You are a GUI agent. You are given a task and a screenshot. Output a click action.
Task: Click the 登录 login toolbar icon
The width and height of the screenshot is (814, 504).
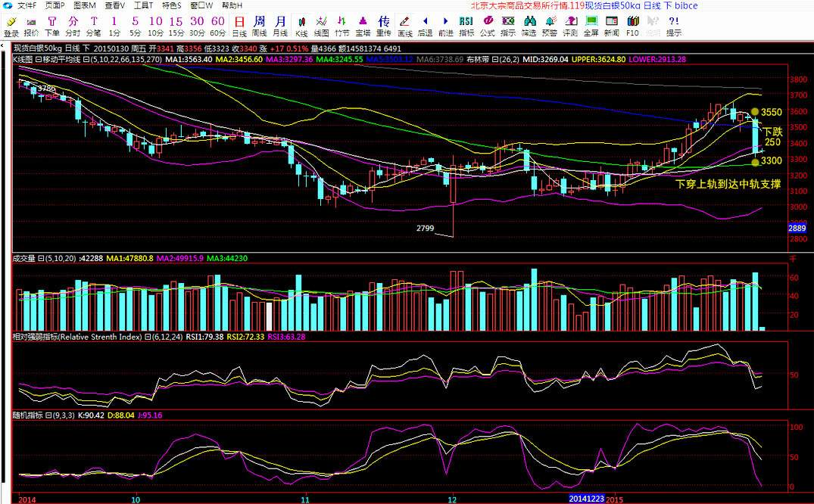[x=11, y=26]
